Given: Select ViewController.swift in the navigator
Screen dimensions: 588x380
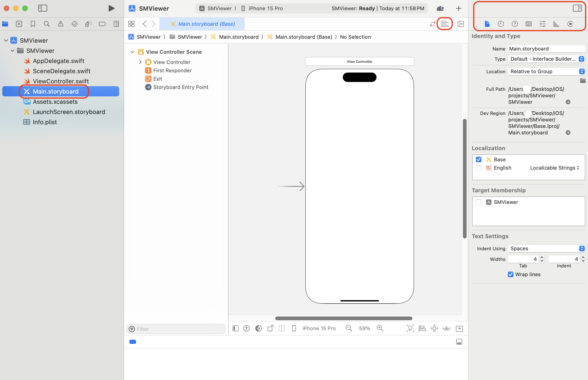Looking at the screenshot, I should pos(61,81).
